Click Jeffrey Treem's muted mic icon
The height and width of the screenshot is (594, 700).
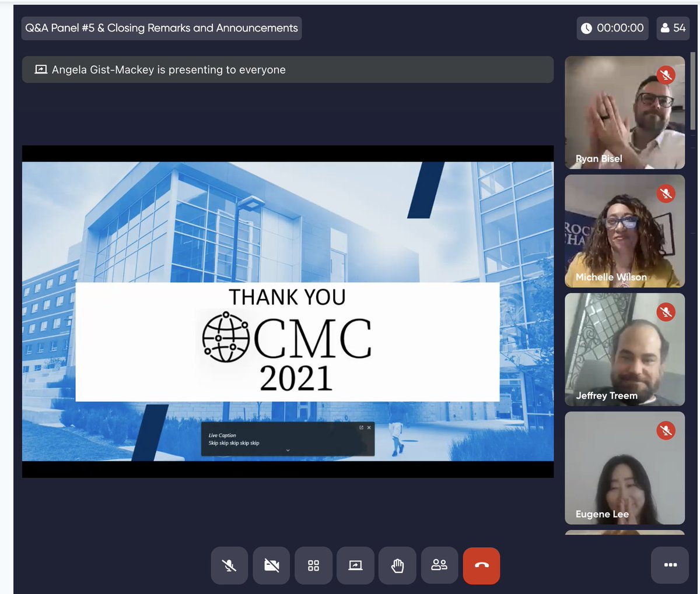[666, 312]
